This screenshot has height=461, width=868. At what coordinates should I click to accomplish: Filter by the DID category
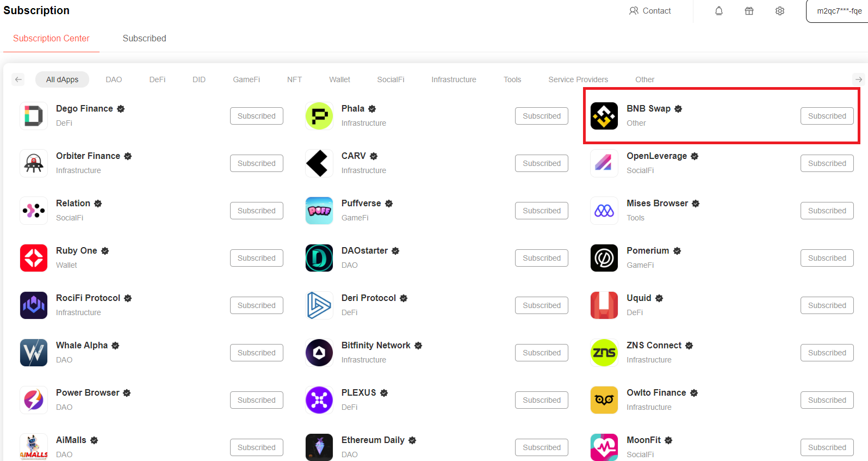(199, 79)
